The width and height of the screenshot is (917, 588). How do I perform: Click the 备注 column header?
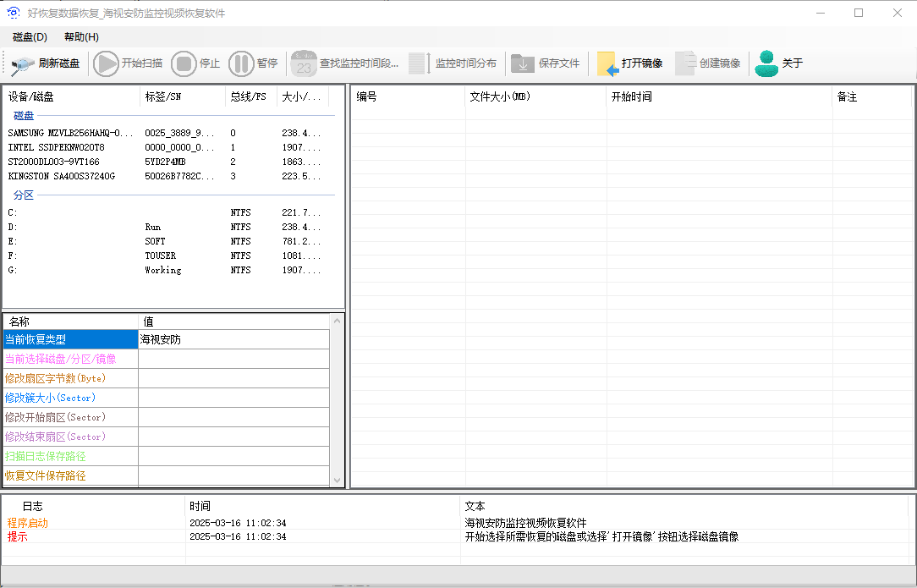click(x=871, y=96)
